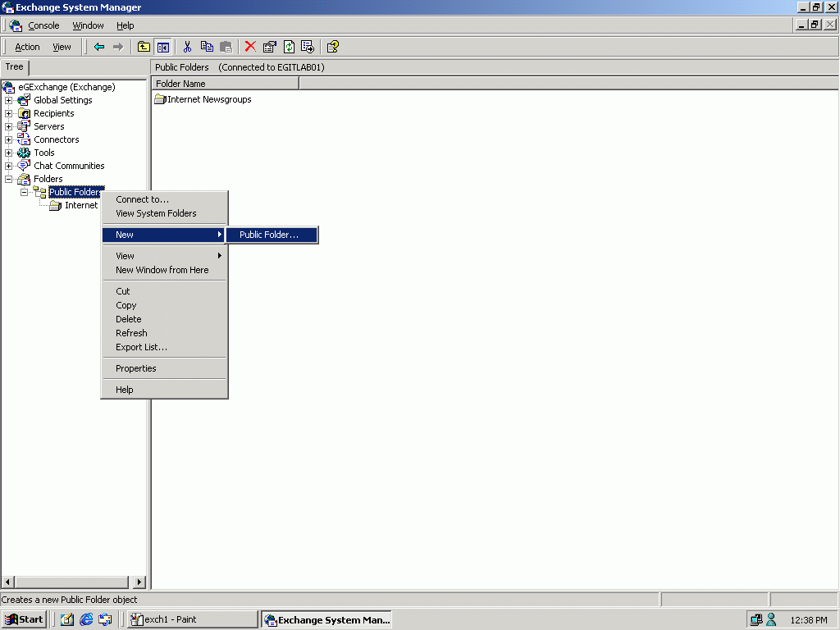Select the Internet child node in tree
This screenshot has width=840, height=630.
81,205
